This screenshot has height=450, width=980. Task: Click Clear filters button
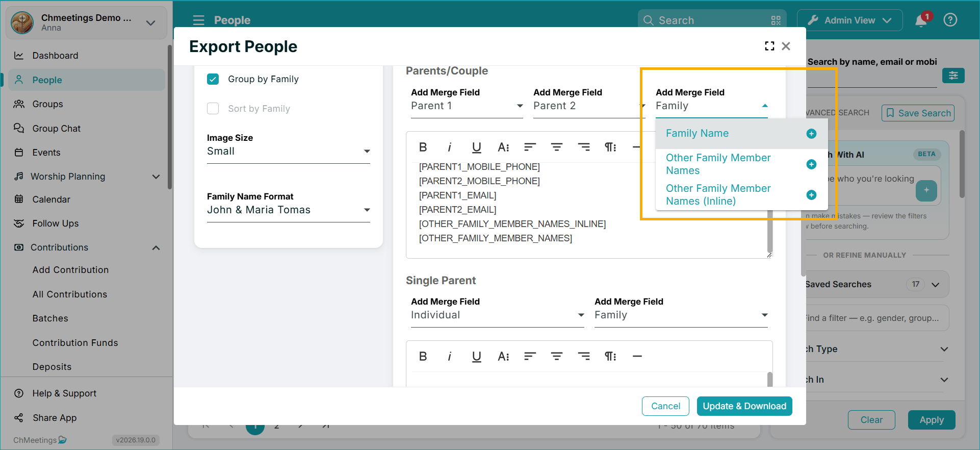click(871, 420)
